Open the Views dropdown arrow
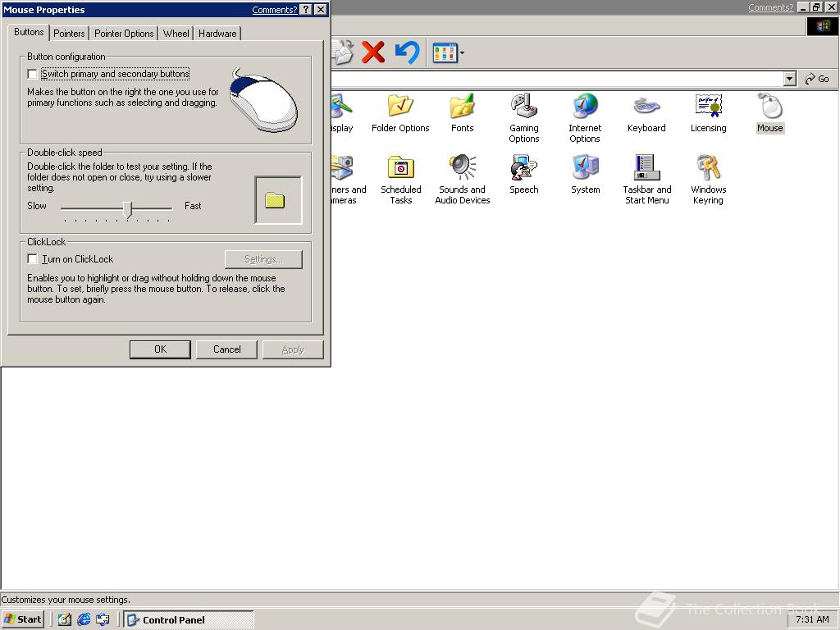The height and width of the screenshot is (630, 840). pos(462,52)
